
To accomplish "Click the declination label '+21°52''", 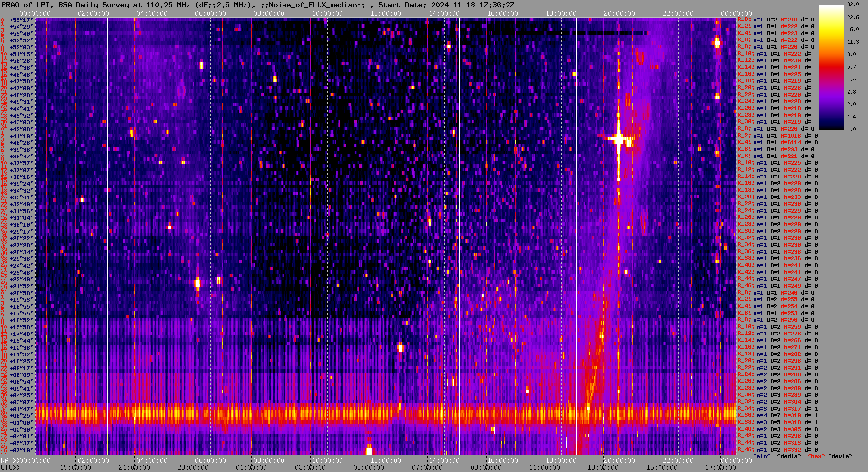I will point(21,286).
